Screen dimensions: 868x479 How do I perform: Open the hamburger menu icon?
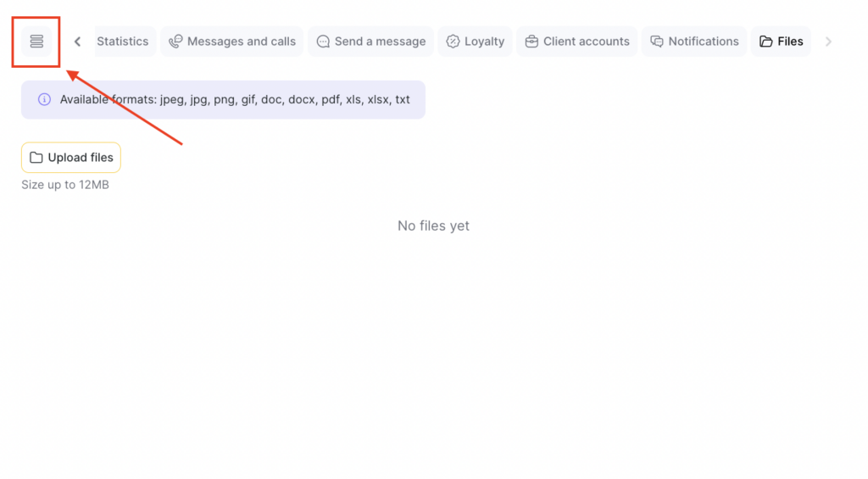[x=36, y=42]
